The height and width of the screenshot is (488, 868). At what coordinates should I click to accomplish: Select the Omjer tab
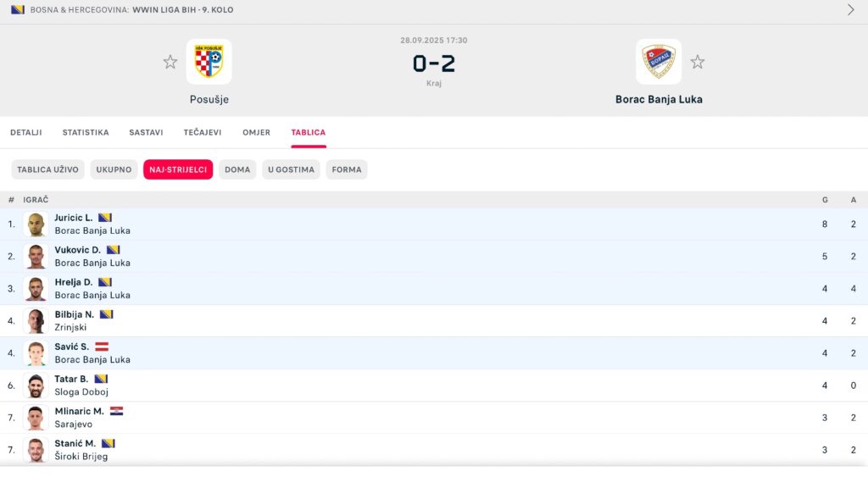point(256,132)
